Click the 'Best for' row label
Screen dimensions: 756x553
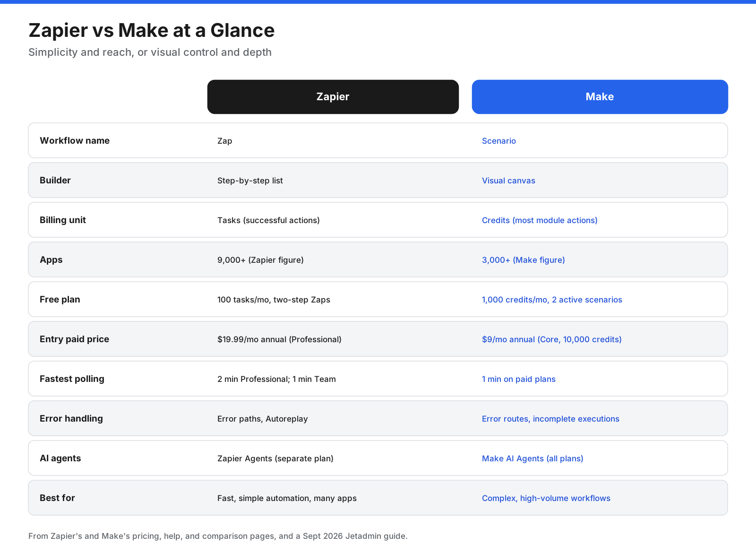coord(57,498)
